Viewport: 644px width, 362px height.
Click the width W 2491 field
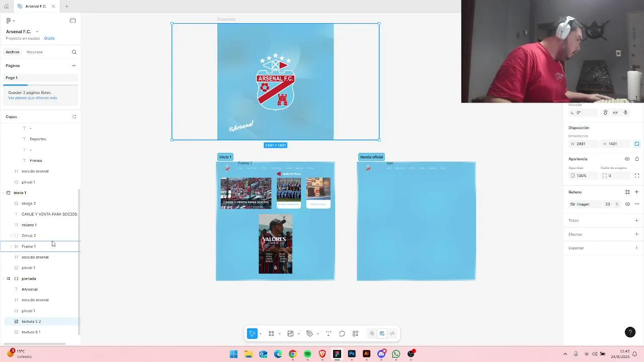[x=584, y=144]
